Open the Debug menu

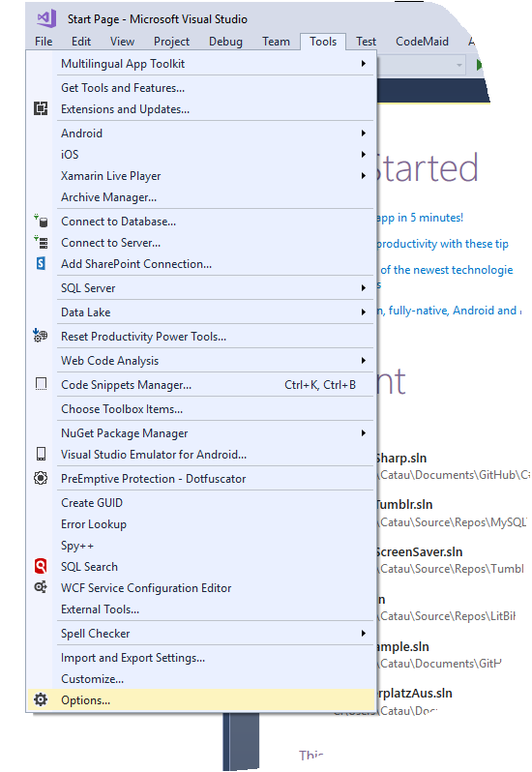click(225, 42)
